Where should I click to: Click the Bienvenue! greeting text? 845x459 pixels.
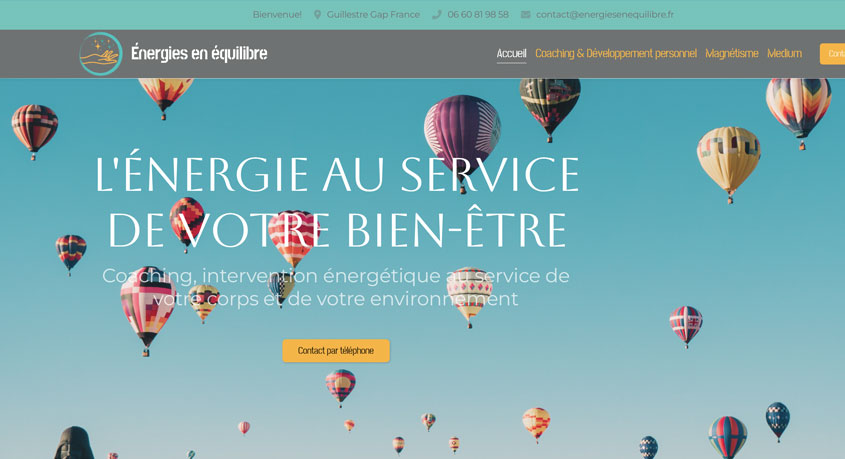pyautogui.click(x=277, y=15)
